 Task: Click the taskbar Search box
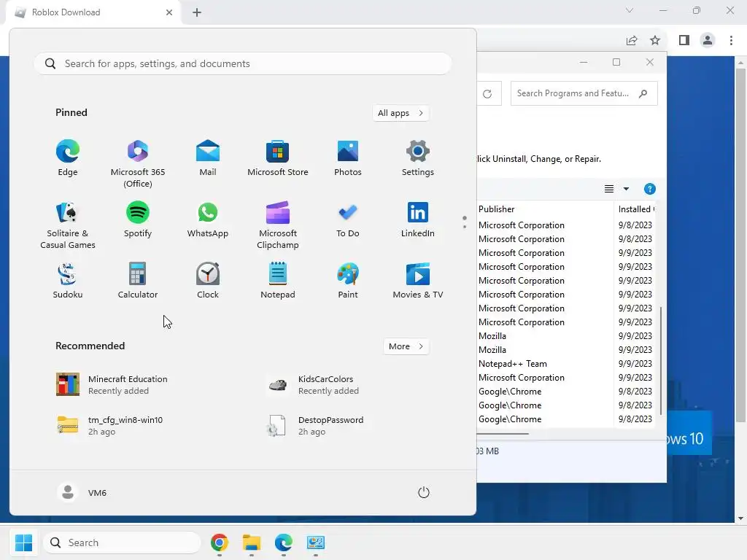click(x=122, y=542)
